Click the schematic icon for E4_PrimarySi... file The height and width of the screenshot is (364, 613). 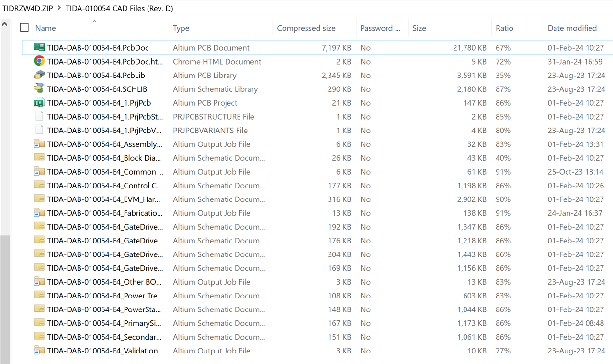coord(39,323)
